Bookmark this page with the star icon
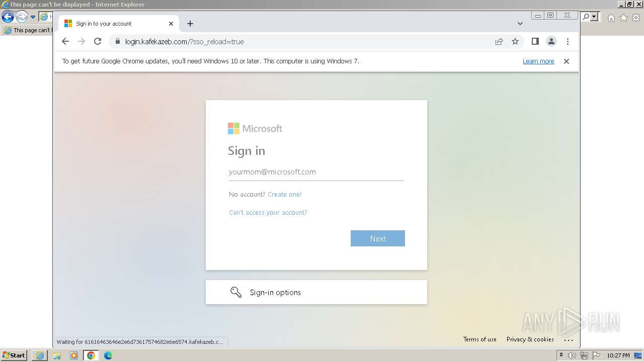 pyautogui.click(x=515, y=42)
